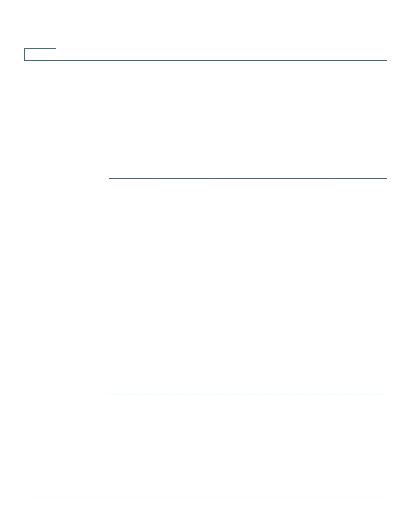Click the blank body area between section dividers
411x532 pixels.
(x=248, y=286)
